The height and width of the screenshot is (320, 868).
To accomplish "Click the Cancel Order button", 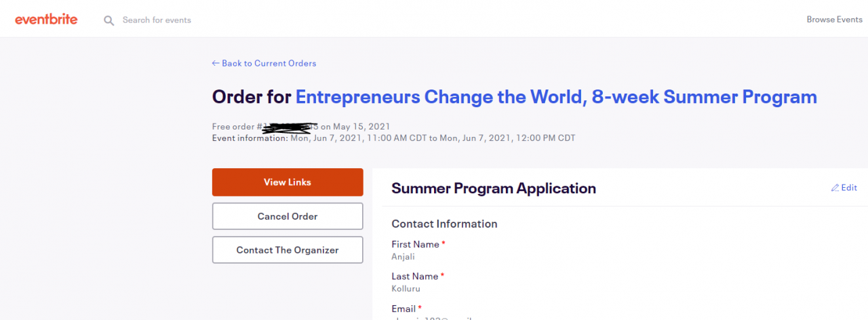I will click(288, 216).
